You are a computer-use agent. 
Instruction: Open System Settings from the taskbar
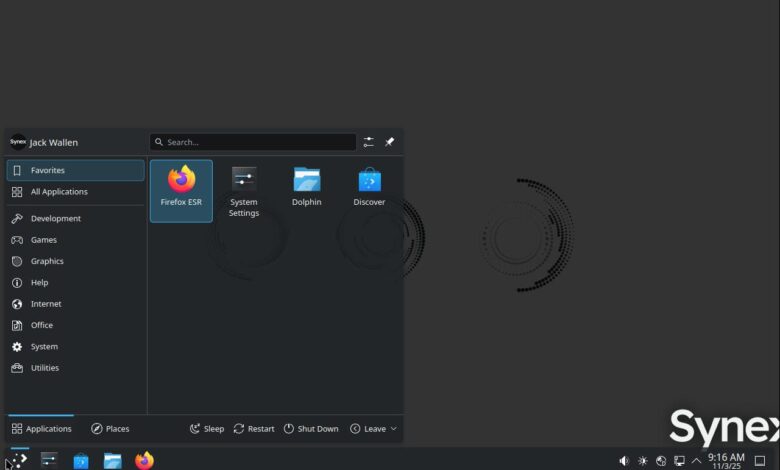coord(49,460)
